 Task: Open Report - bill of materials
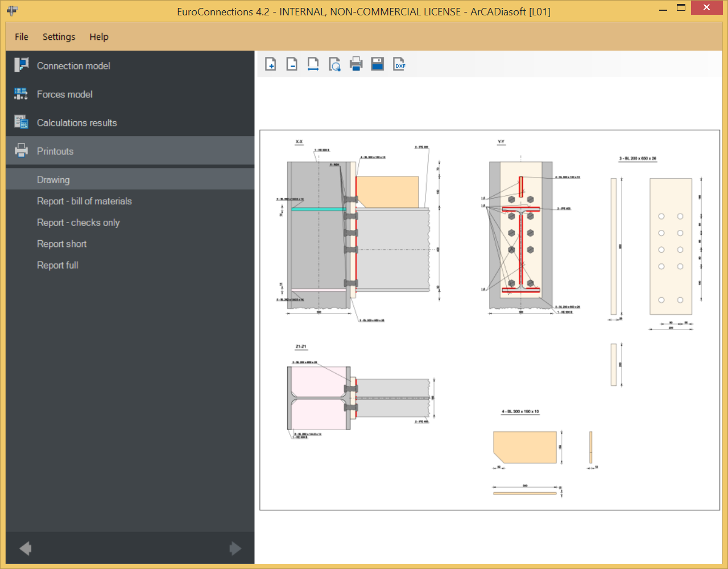click(130, 201)
